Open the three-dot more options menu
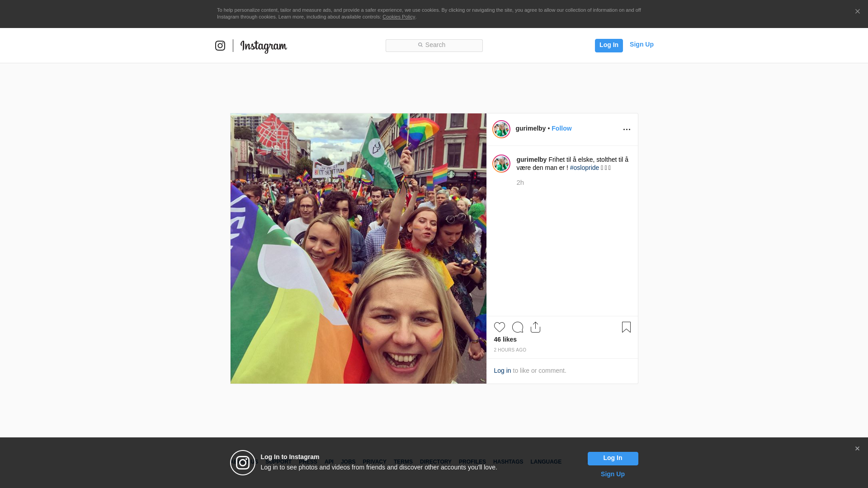Screen dimensions: 868x488 coord(627,129)
